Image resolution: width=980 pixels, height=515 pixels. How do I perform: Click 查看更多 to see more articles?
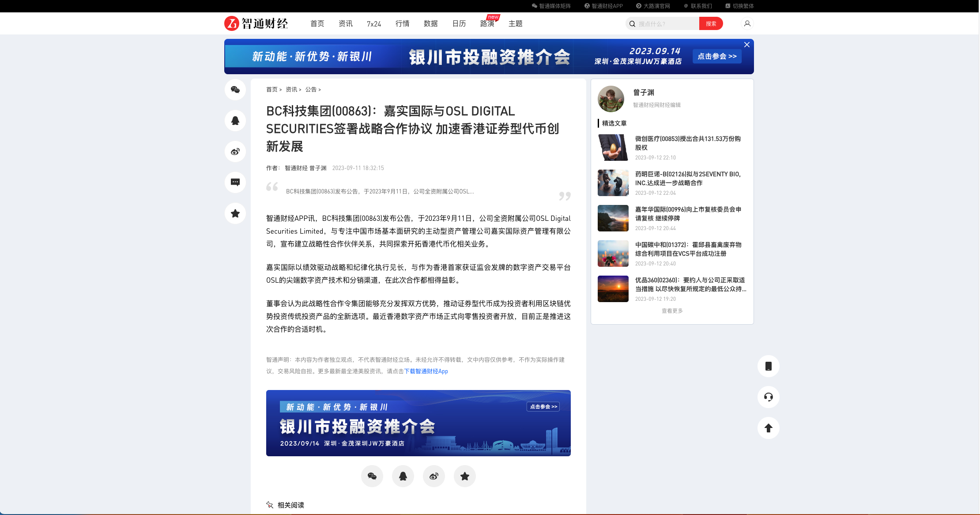(672, 311)
